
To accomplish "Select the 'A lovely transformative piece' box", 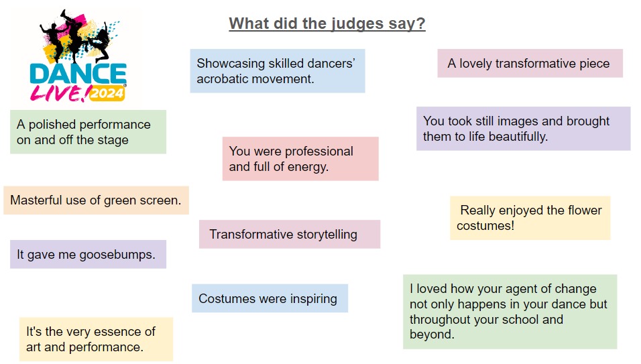I will point(530,63).
